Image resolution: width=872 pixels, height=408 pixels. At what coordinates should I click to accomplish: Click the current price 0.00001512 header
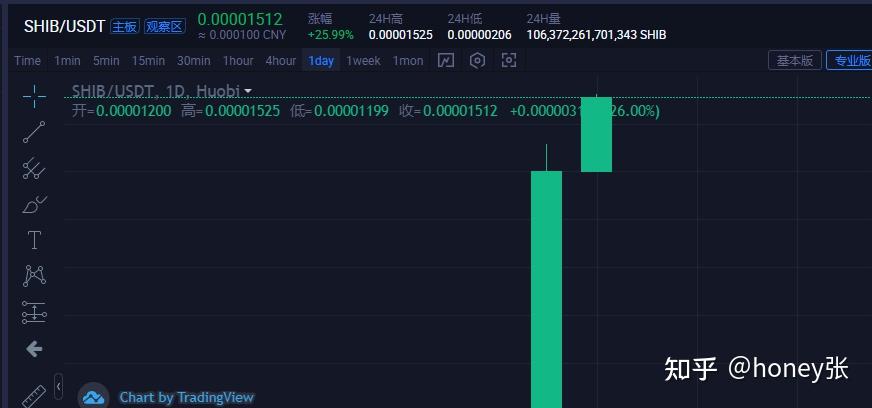coord(240,19)
